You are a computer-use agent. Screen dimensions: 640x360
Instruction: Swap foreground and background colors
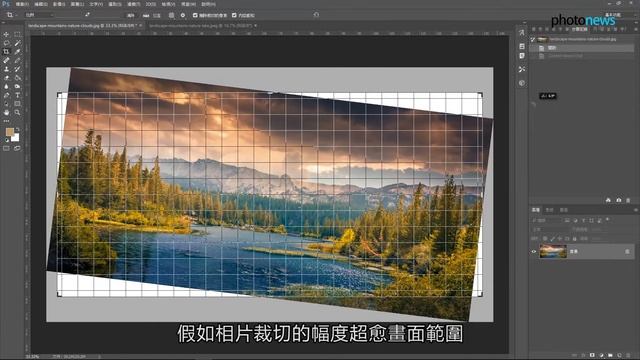pos(18,129)
